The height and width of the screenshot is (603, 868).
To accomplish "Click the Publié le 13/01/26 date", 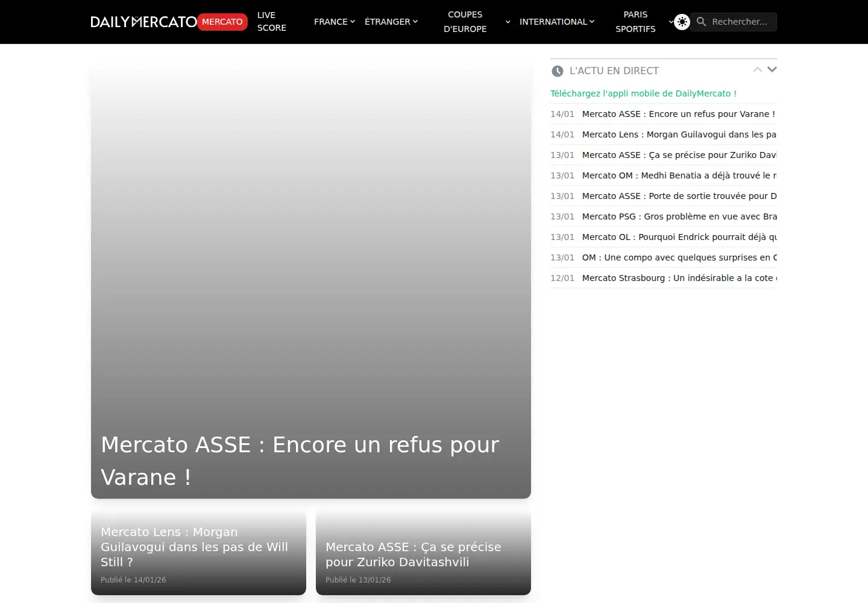I will point(358,580).
